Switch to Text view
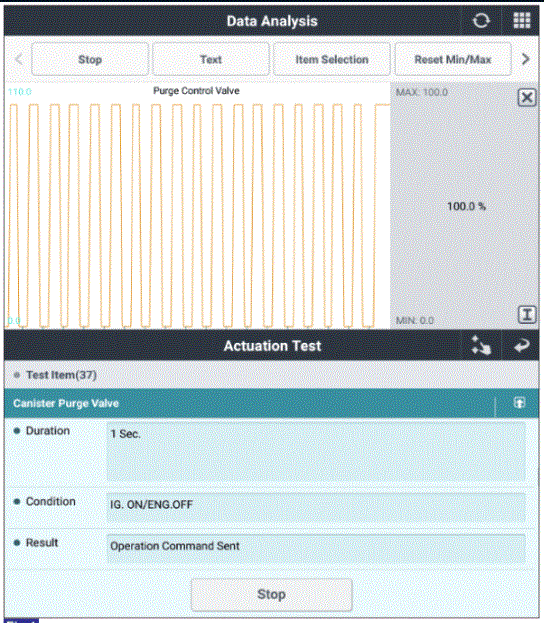The width and height of the screenshot is (544, 623). [211, 59]
